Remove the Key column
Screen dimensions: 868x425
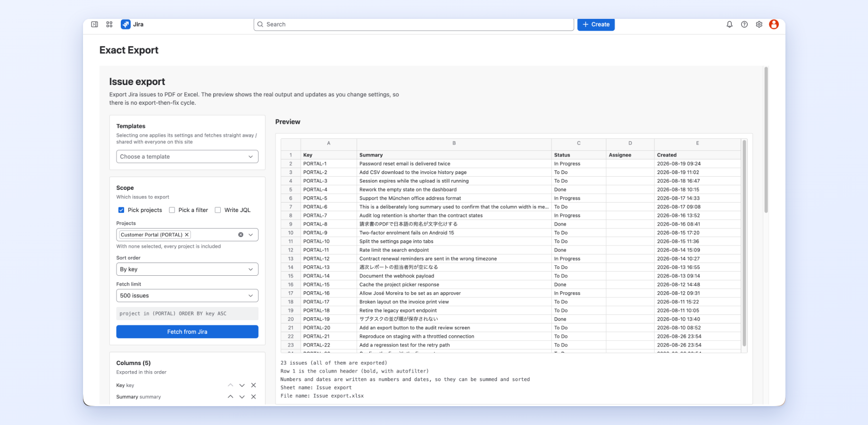(x=253, y=385)
